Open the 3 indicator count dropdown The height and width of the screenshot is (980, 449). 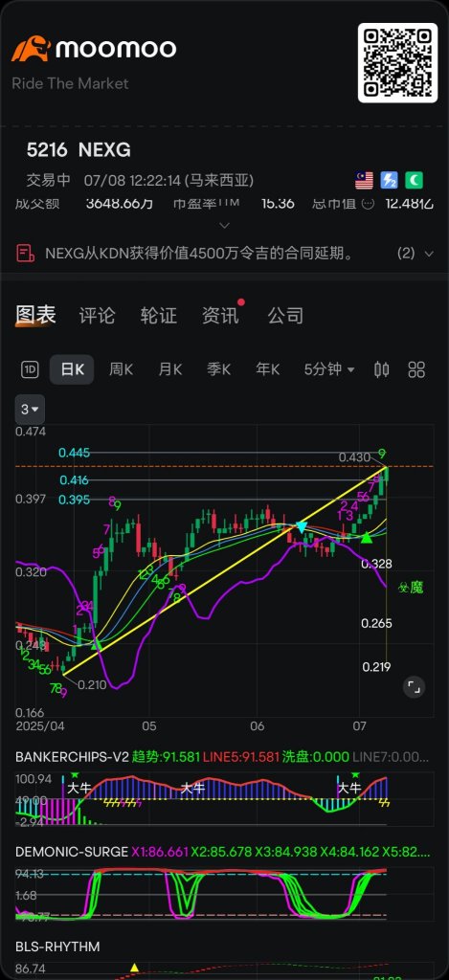(x=30, y=410)
